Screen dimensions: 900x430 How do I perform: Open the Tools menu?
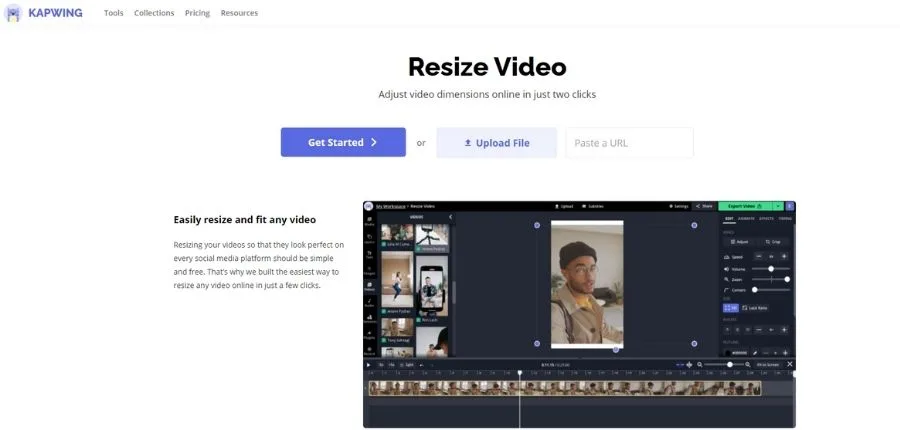[x=114, y=13]
